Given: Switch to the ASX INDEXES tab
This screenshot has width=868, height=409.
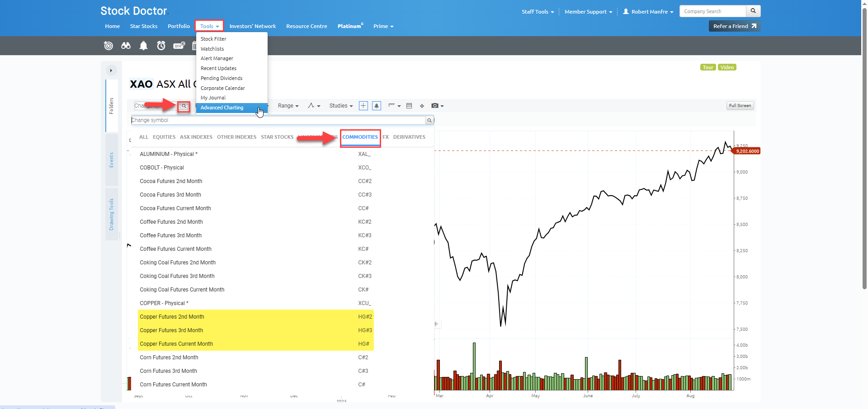Looking at the screenshot, I should pyautogui.click(x=196, y=137).
